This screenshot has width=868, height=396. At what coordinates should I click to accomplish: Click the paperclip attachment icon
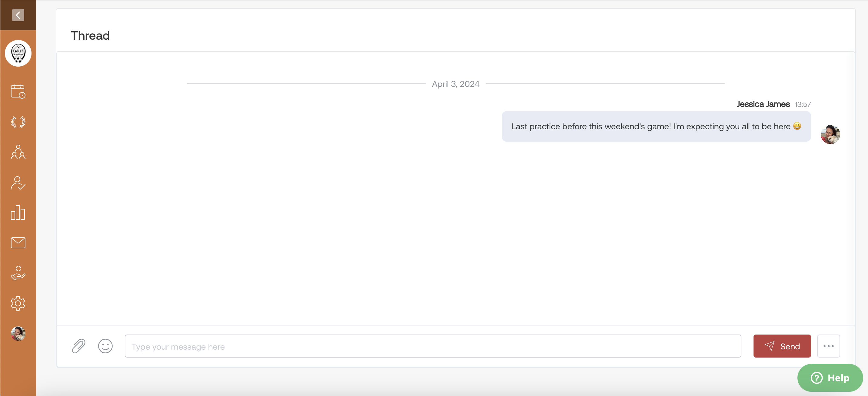tap(78, 346)
